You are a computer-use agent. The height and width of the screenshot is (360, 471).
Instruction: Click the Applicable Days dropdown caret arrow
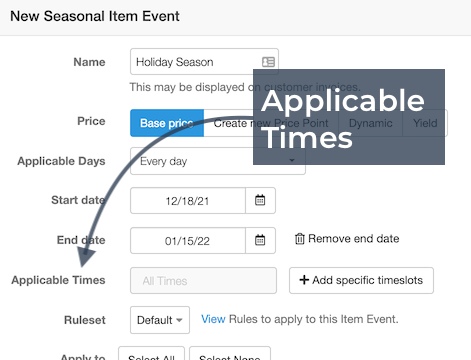coord(292,161)
